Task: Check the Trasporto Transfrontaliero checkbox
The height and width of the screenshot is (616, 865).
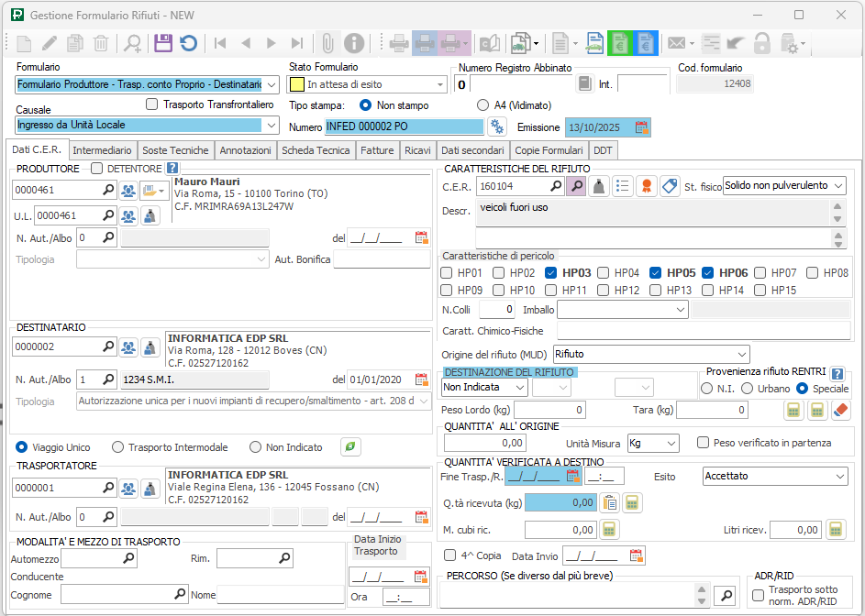Action: point(152,104)
